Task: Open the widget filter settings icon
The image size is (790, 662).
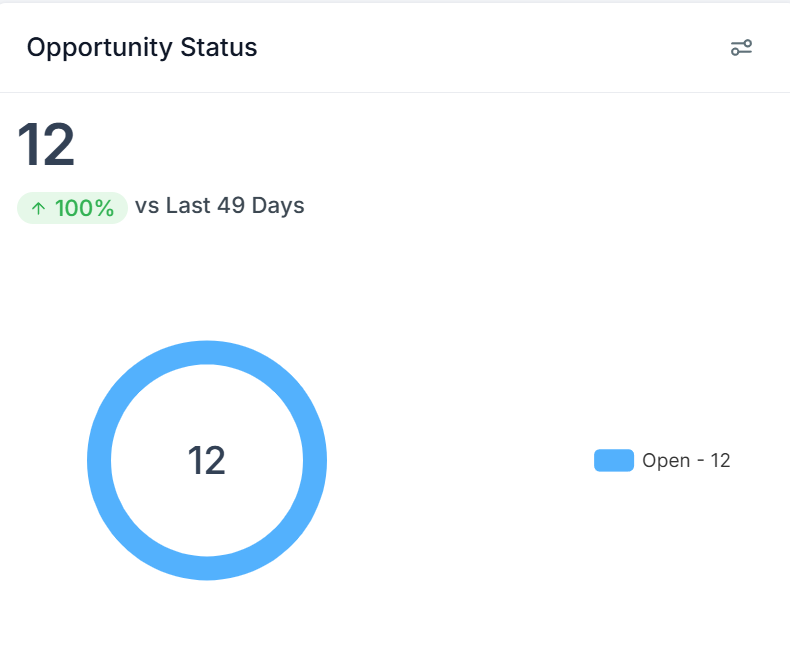Action: coord(741,48)
